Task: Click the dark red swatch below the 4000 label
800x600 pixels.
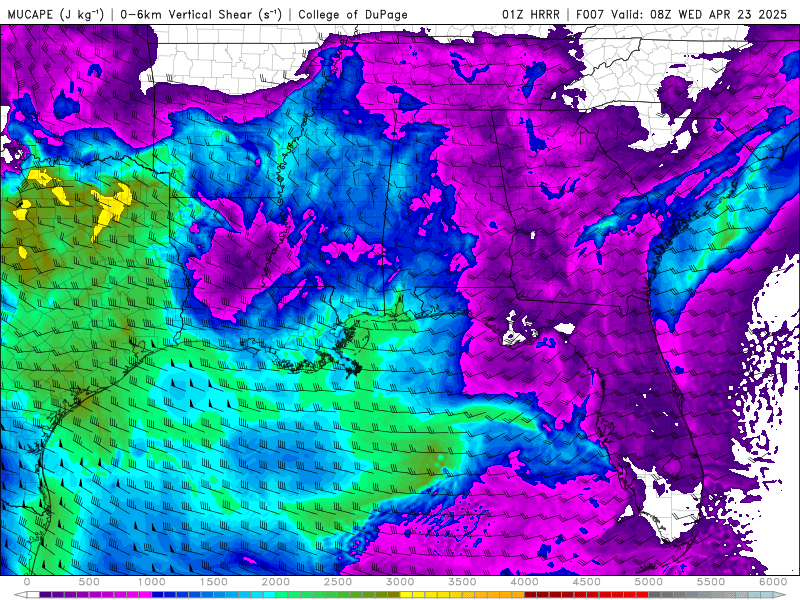Action: click(x=531, y=595)
